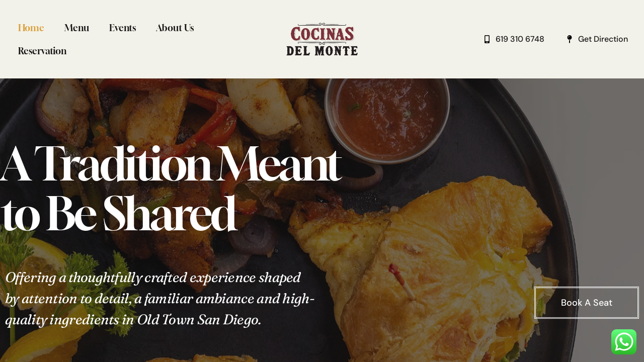Follow the Get Direction link
The height and width of the screenshot is (362, 644).
pos(603,39)
